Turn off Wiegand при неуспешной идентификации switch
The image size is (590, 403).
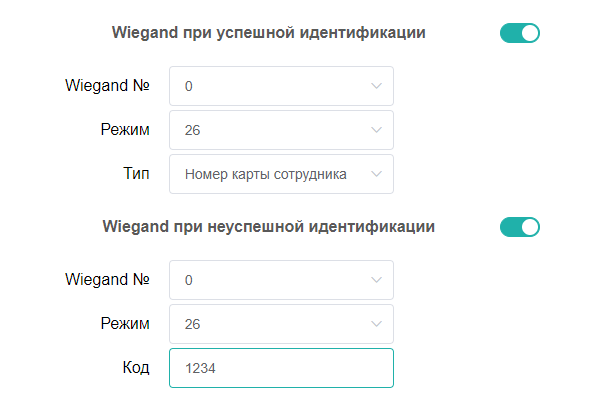(x=520, y=227)
